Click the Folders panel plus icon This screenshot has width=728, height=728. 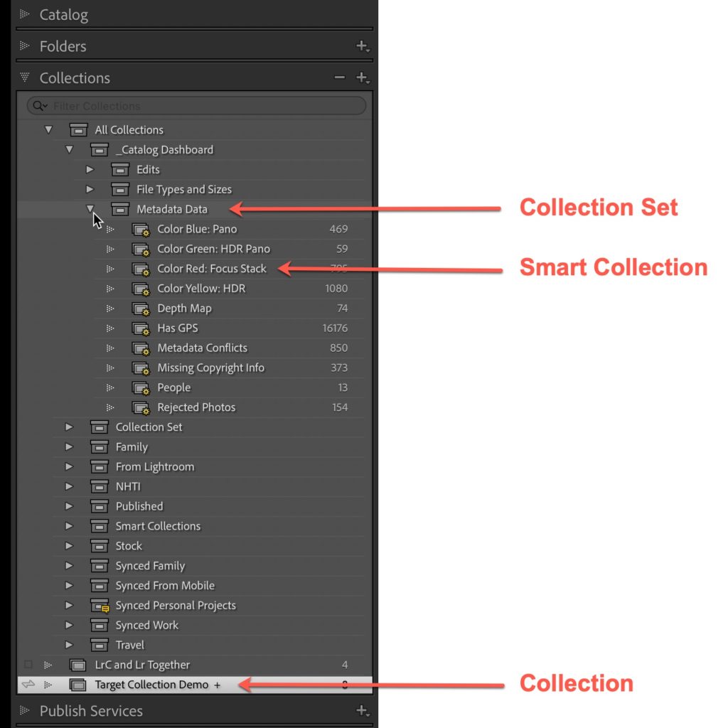[x=362, y=46]
